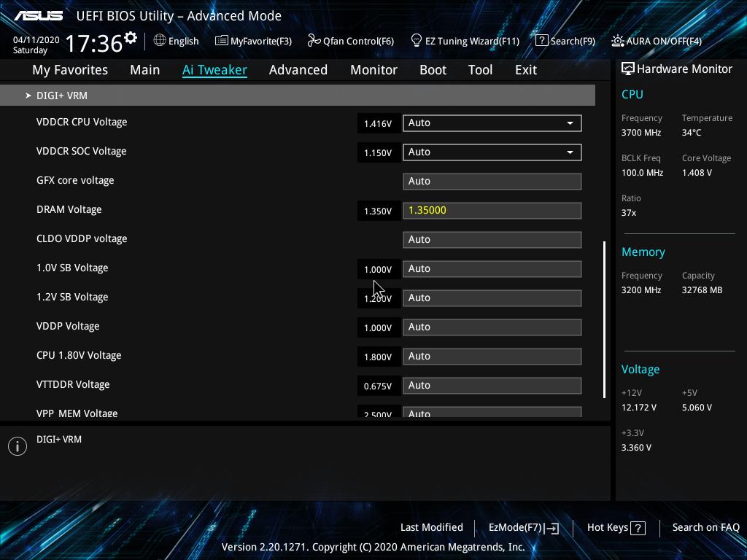747x560 pixels.
Task: Open the Monitor tab
Action: pyautogui.click(x=373, y=70)
